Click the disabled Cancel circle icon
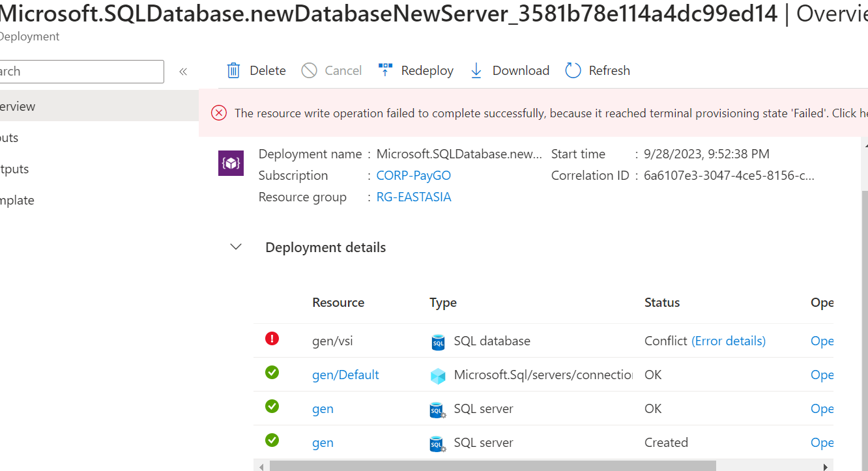Screen dimensions: 868x471 coord(307,70)
